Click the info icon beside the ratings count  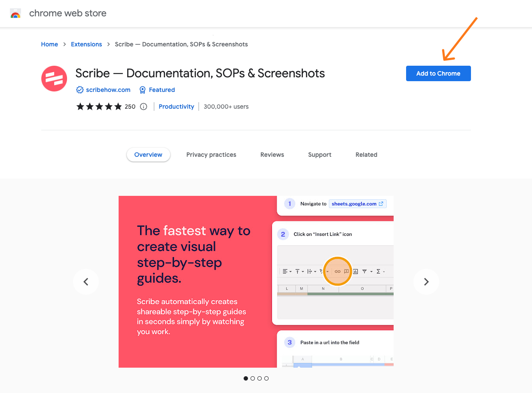tap(144, 107)
